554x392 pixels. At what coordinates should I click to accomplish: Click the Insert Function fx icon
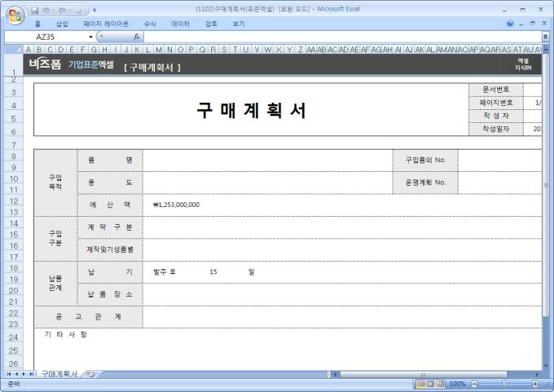[x=136, y=37]
